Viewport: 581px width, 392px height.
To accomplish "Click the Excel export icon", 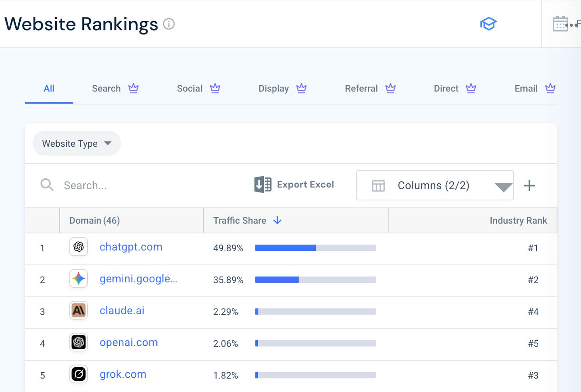I will [x=263, y=185].
